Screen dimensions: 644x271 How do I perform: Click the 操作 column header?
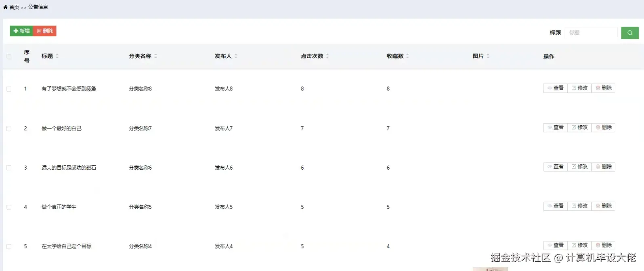(549, 57)
